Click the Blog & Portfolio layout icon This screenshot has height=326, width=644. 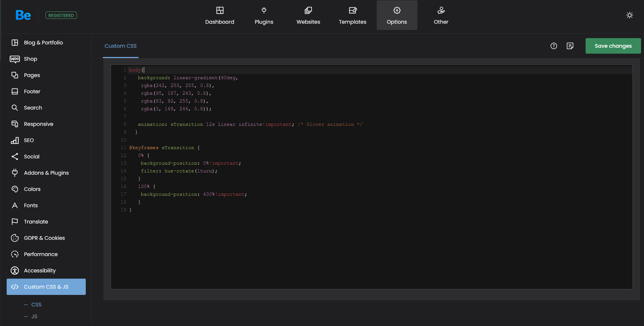click(x=15, y=43)
